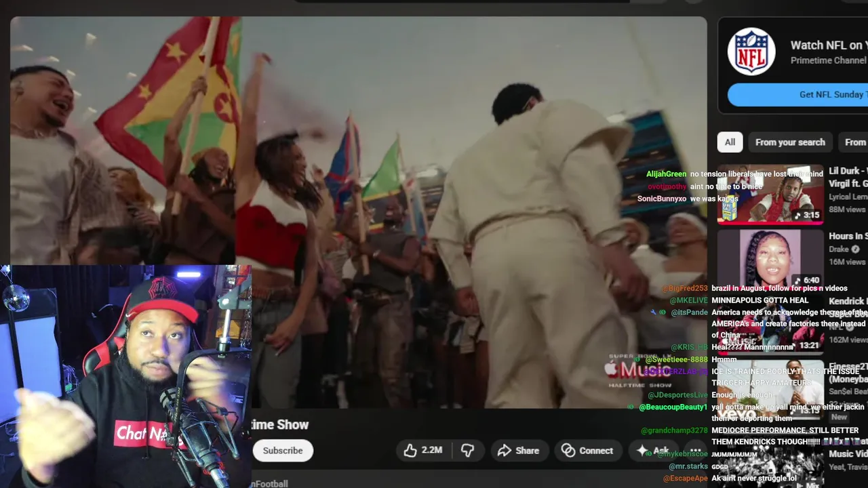Screen dimensions: 868x488
Task: Click chat username @EscapeApe
Action: pos(685,479)
